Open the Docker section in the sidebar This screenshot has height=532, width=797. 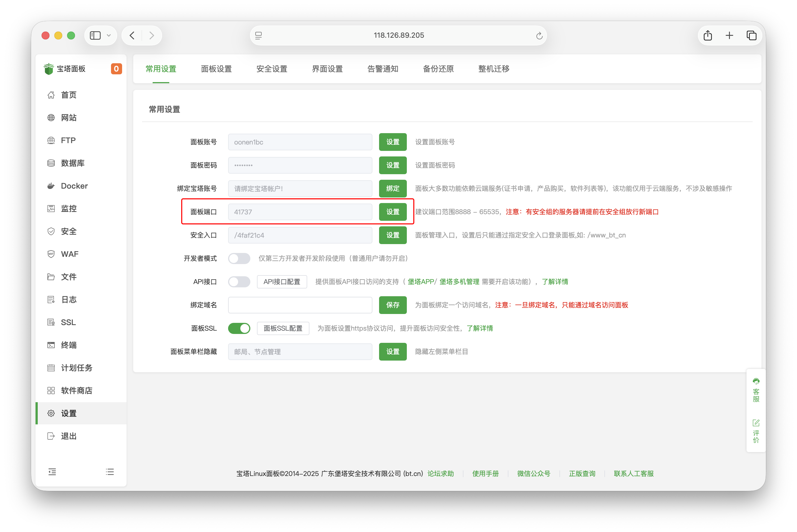[x=74, y=186]
